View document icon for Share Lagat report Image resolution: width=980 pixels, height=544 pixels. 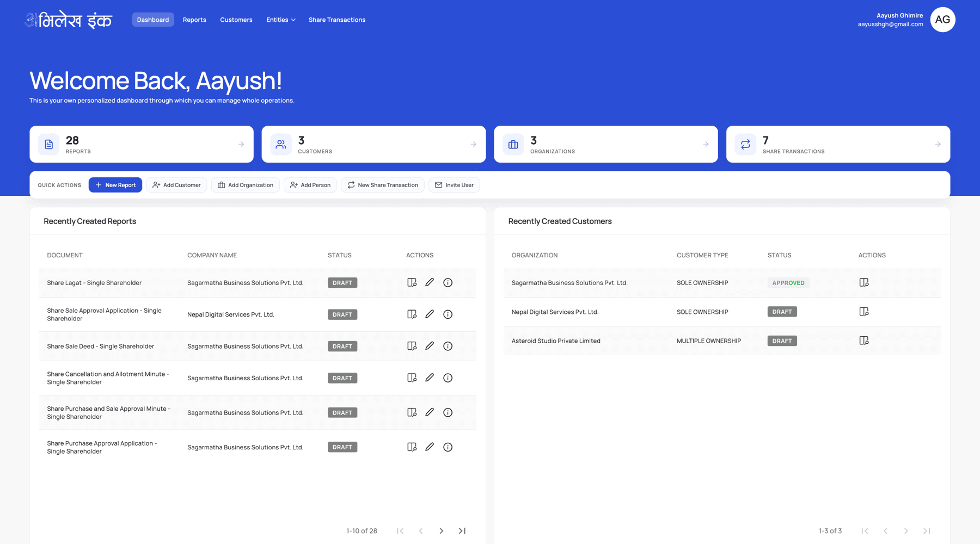[x=412, y=282]
